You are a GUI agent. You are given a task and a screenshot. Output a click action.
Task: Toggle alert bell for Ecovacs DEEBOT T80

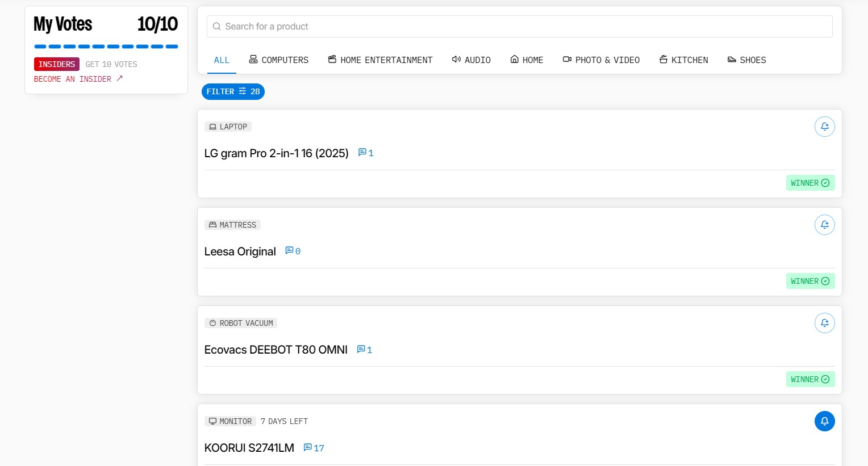point(824,323)
